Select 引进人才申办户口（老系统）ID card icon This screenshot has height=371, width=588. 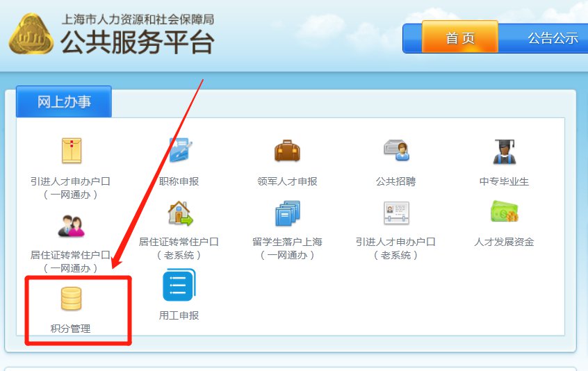pyautogui.click(x=396, y=213)
